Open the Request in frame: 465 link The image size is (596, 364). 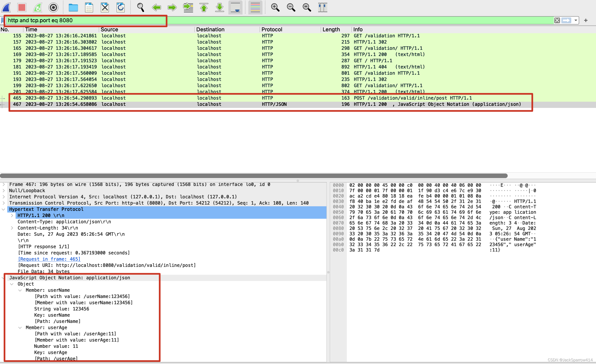[49, 259]
